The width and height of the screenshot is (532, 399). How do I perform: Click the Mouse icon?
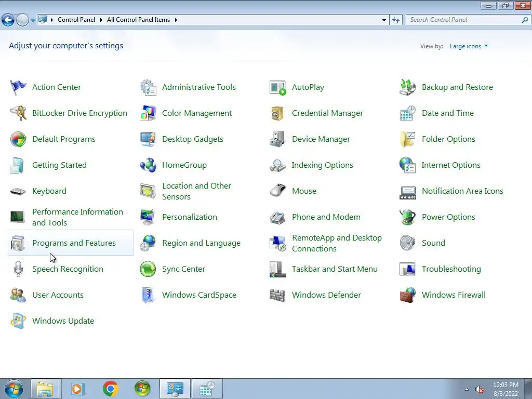pos(278,191)
